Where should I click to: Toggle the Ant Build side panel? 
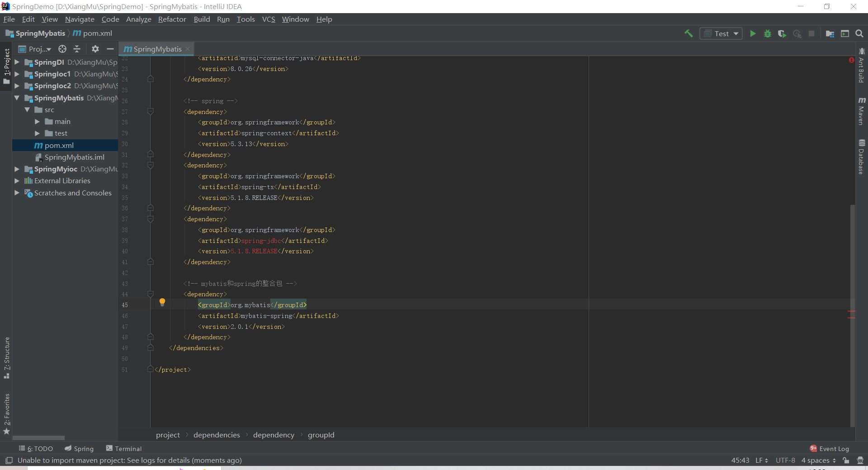(862, 65)
